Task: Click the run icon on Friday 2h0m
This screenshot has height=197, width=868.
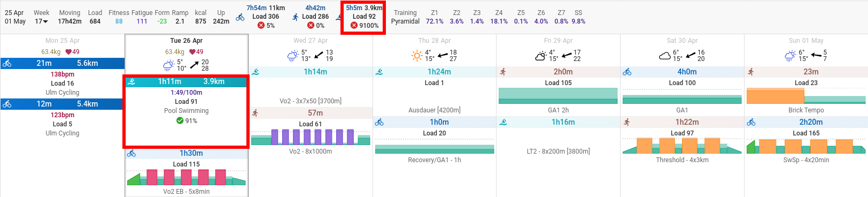Action: click(503, 72)
